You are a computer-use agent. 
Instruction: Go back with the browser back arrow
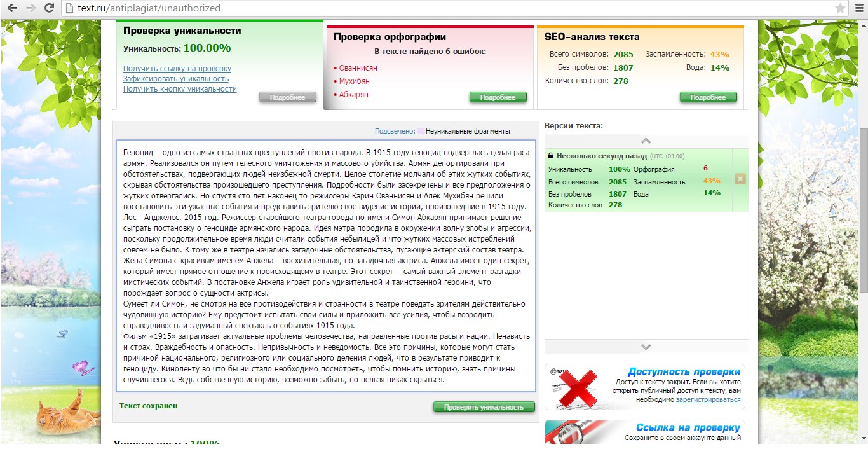11,8
